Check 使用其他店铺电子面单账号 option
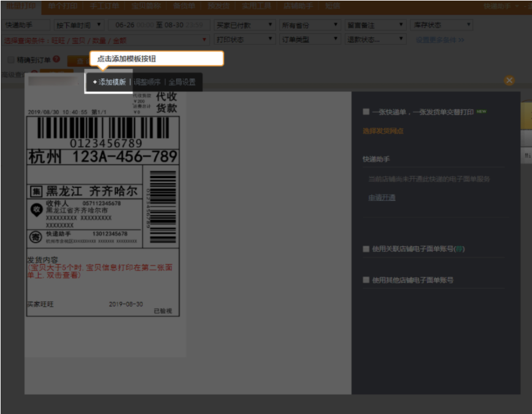 coord(366,280)
